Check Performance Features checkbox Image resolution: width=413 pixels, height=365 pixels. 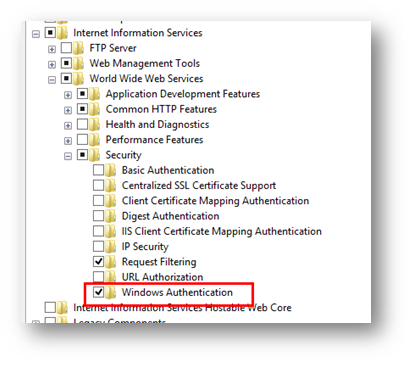click(x=82, y=139)
